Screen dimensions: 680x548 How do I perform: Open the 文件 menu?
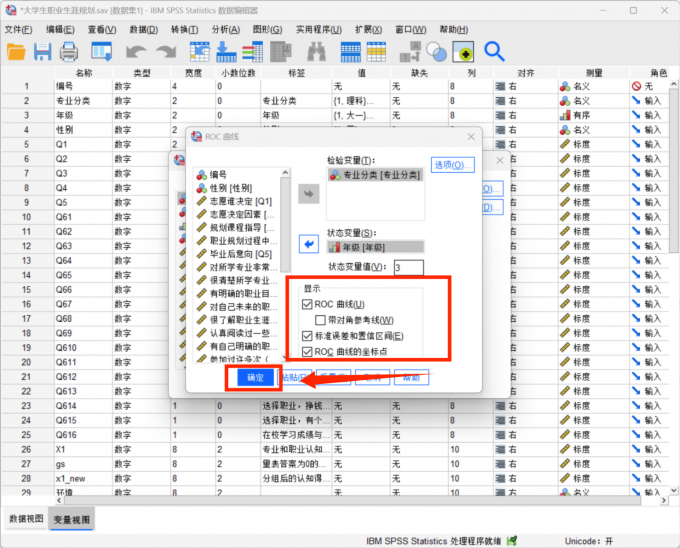(19, 29)
